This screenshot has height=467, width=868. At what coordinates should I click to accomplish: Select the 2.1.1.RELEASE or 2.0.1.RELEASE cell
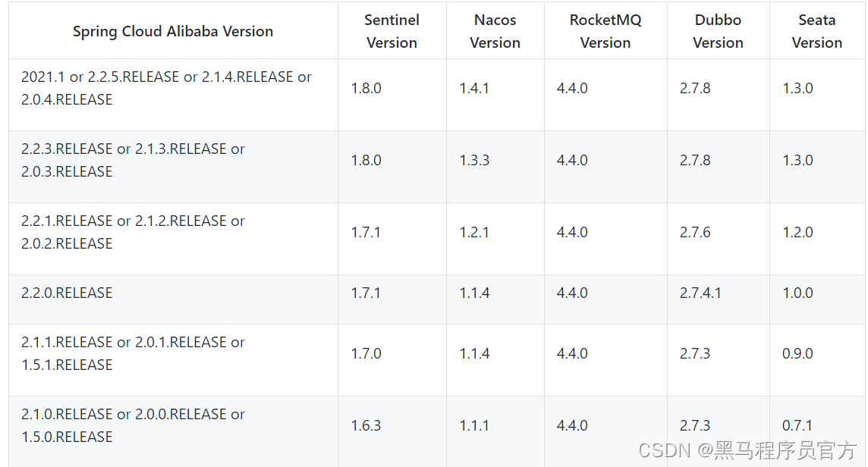click(133, 353)
